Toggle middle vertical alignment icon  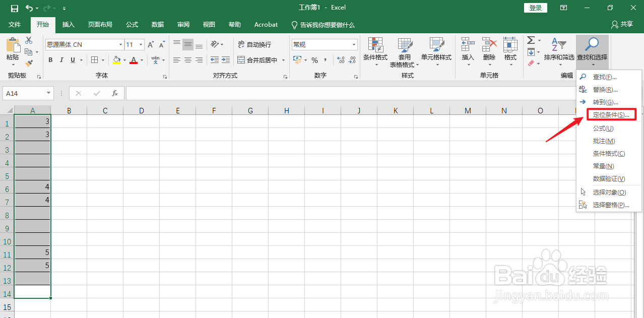pos(188,45)
